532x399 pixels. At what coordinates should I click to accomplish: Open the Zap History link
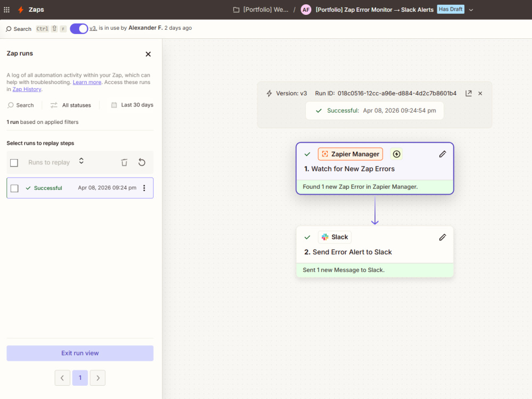pyautogui.click(x=27, y=89)
